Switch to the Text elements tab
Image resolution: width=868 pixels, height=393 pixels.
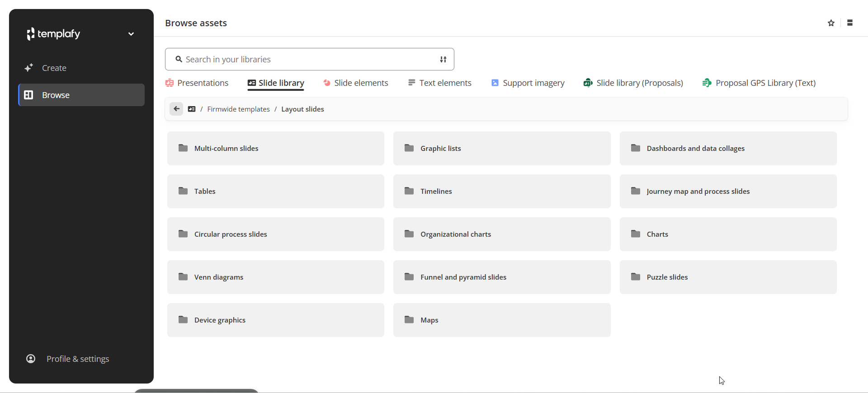(x=439, y=83)
